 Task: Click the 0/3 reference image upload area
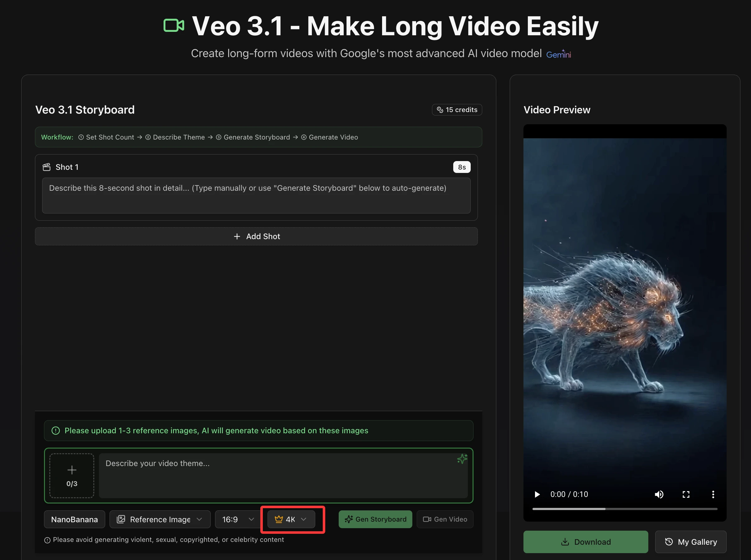click(x=71, y=476)
